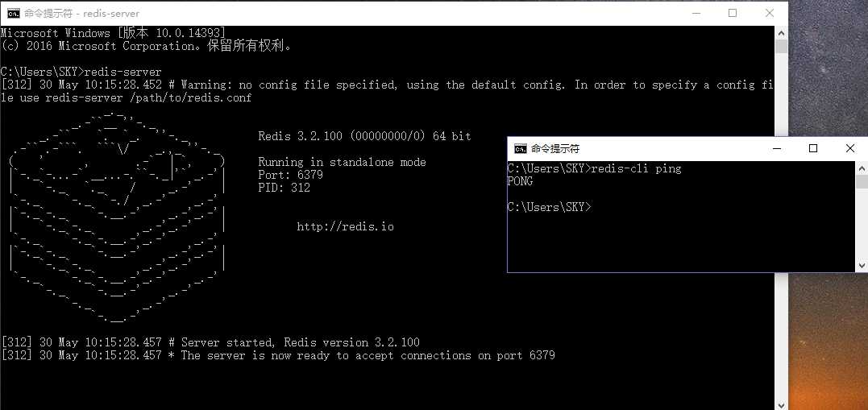Click the 'http://redis.io' URL text
The width and height of the screenshot is (868, 410).
pyautogui.click(x=346, y=227)
